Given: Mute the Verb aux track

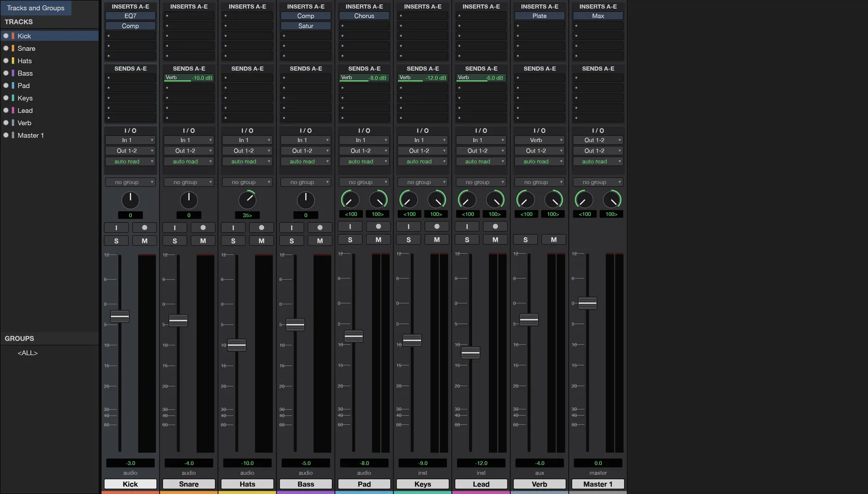Looking at the screenshot, I should 554,239.
